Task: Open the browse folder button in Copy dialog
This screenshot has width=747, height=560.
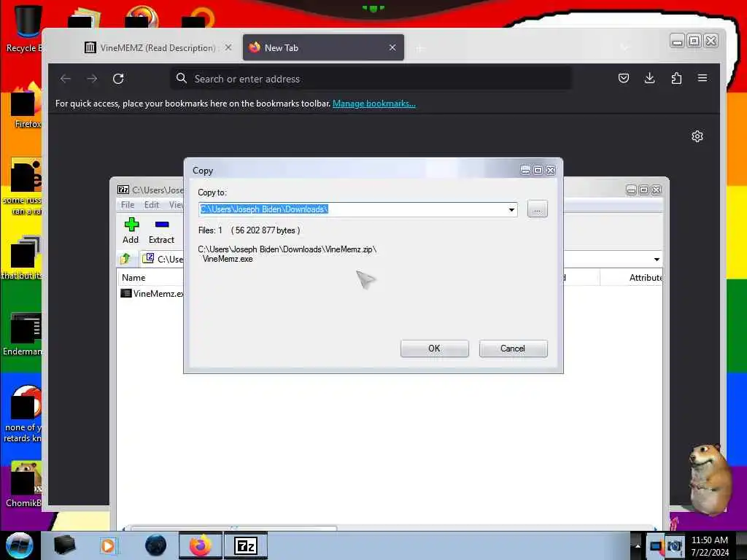Action: [x=538, y=209]
